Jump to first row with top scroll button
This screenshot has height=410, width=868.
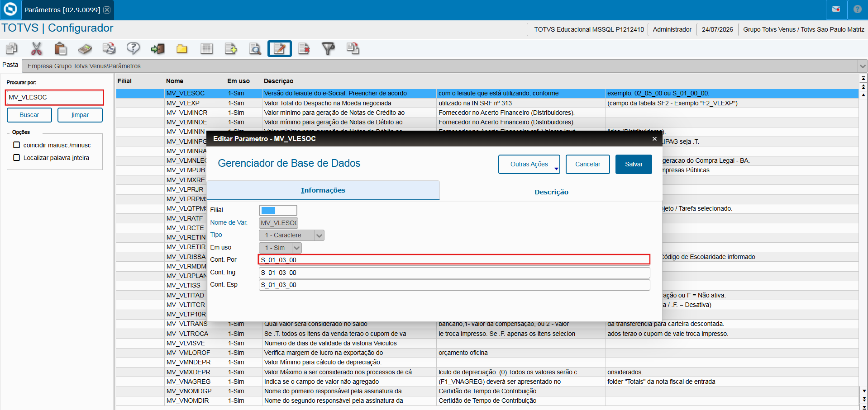[x=863, y=78]
